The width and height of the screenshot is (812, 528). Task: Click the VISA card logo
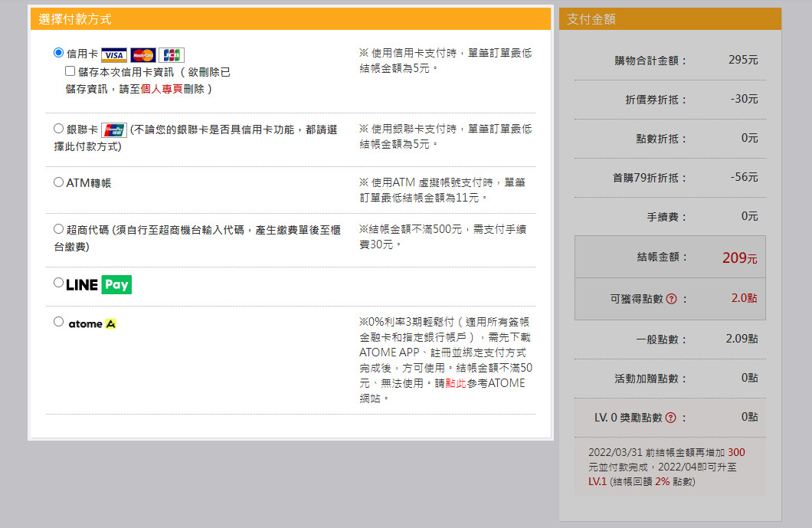pyautogui.click(x=113, y=54)
